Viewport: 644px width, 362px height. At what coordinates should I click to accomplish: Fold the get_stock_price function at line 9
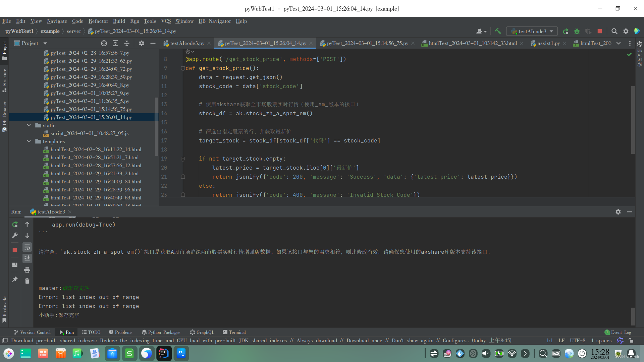click(x=183, y=68)
